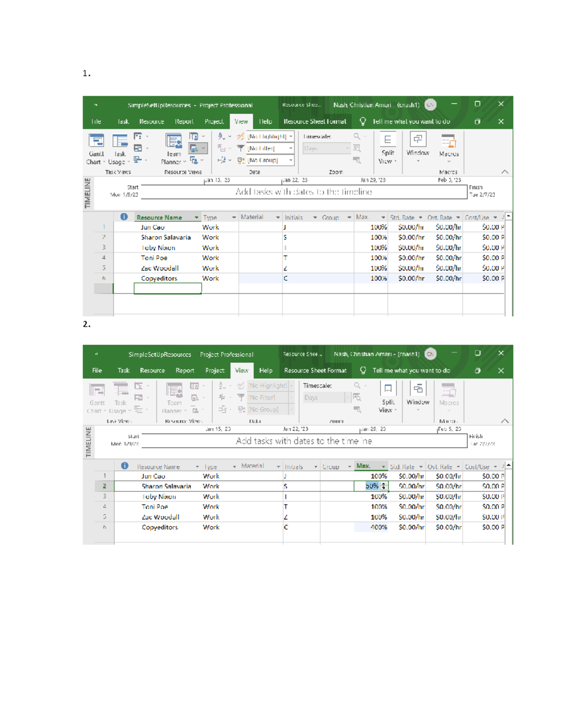Select Copyeditors 400% Max cell in lower table
This screenshot has height=728, width=563.
pos(371,527)
